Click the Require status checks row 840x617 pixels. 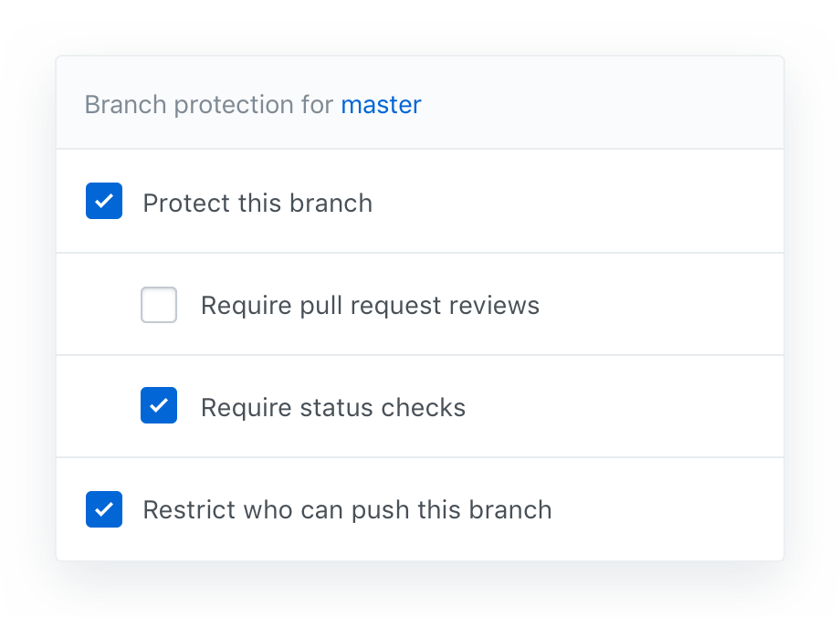[420, 405]
